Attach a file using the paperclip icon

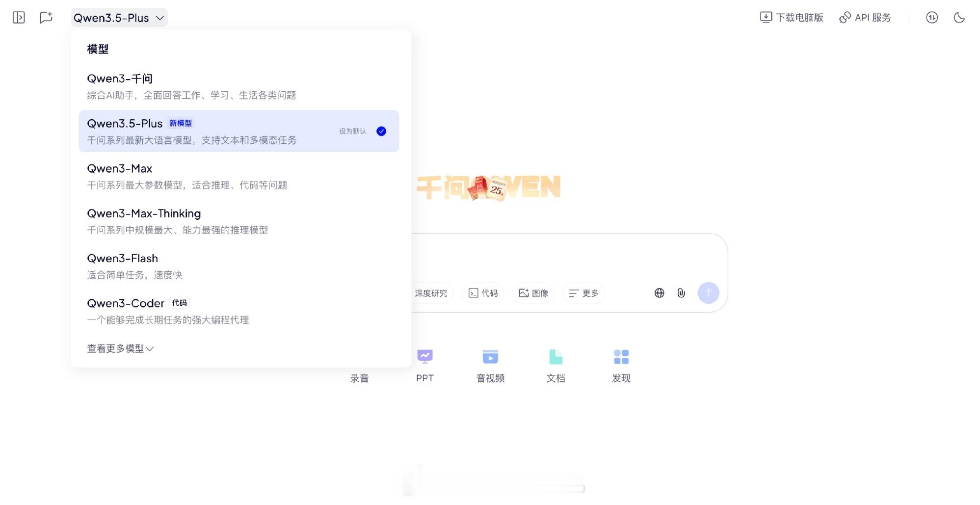pyautogui.click(x=681, y=293)
